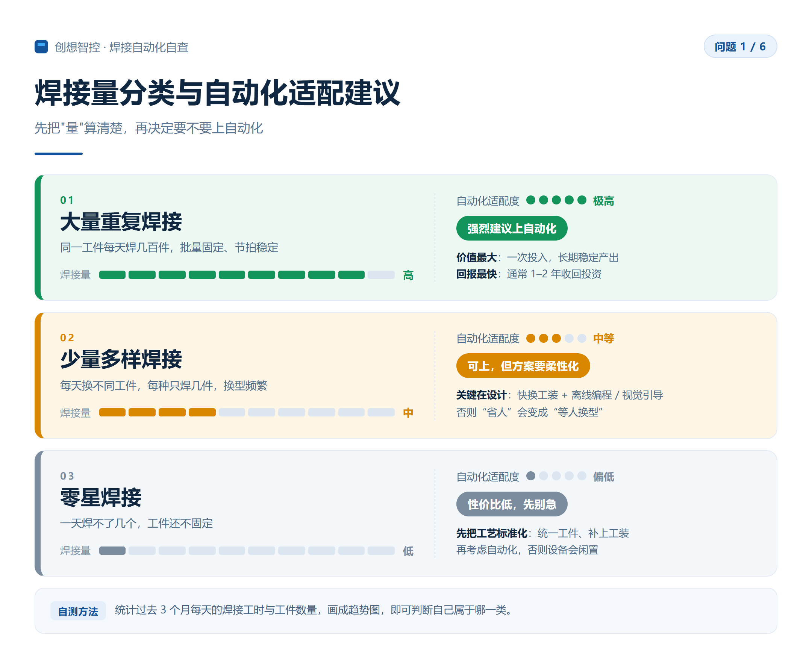Click the card number 01
This screenshot has height=660, width=812.
[67, 200]
